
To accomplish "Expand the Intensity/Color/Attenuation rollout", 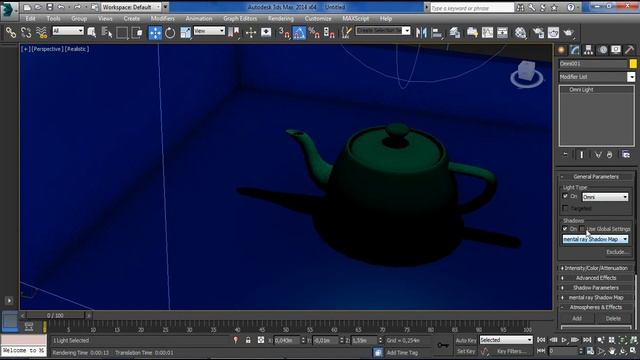I will pyautogui.click(x=596, y=268).
